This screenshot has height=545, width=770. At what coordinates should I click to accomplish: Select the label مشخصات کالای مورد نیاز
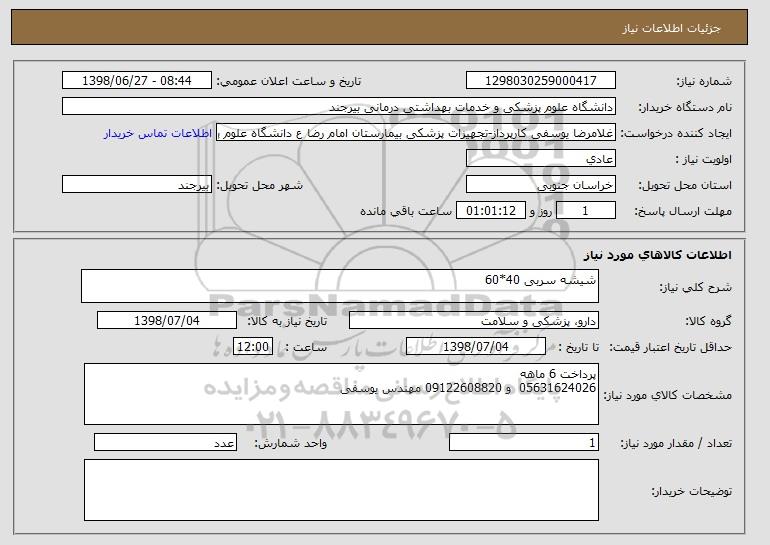[x=667, y=395]
